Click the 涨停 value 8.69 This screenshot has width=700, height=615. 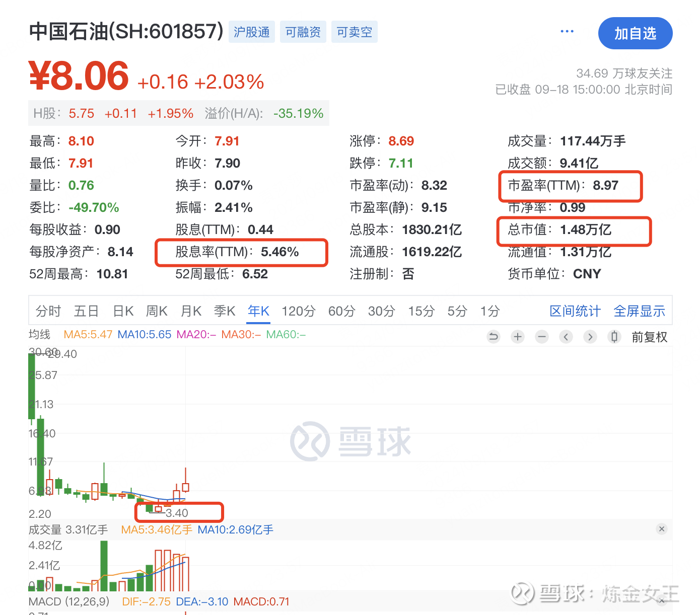(401, 141)
